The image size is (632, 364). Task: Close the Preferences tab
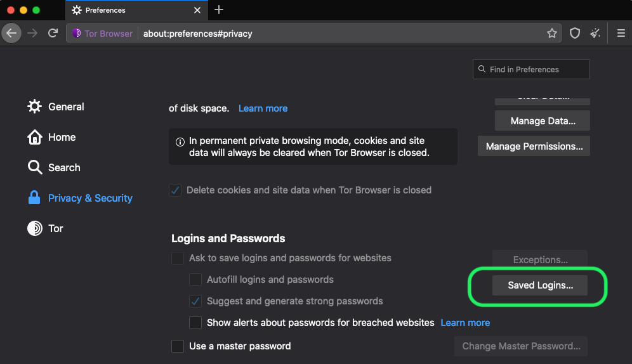[x=197, y=10]
